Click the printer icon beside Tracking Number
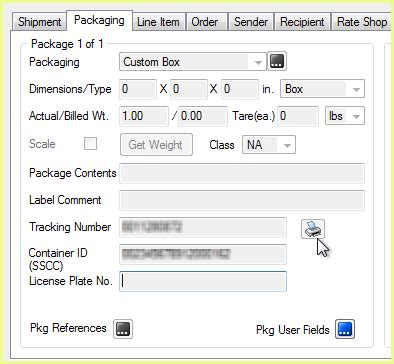Screen dimensions: 394x364 pos(313,229)
